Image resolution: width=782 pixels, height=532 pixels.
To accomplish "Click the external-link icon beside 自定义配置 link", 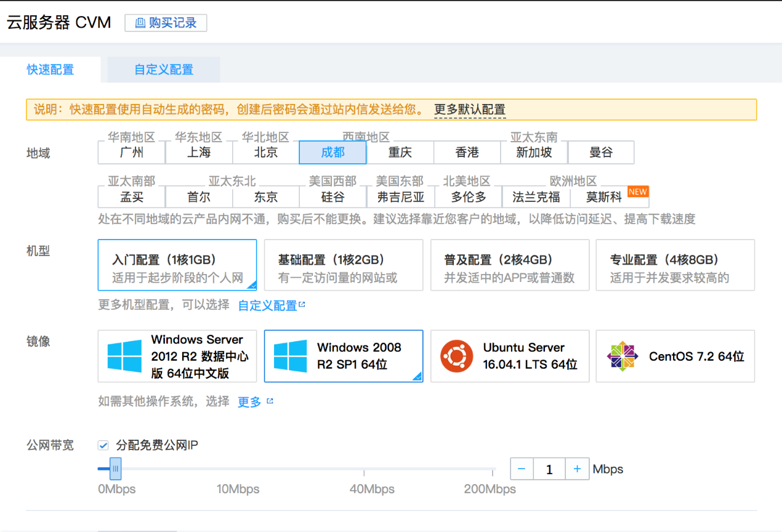I will (x=302, y=304).
